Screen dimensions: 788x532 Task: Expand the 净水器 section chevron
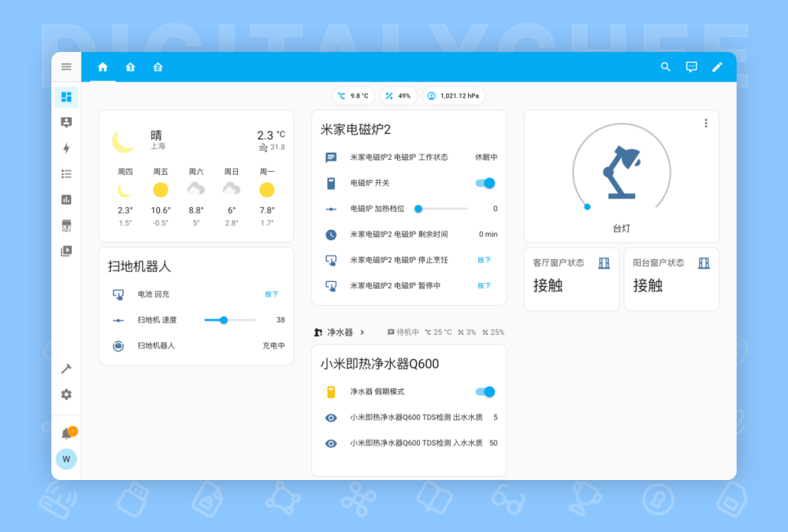pyautogui.click(x=362, y=333)
